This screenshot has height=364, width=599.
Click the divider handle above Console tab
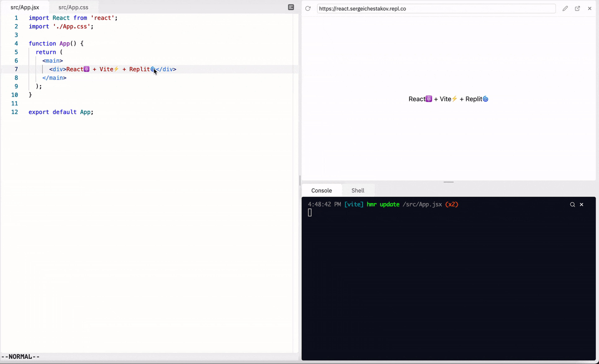tap(448, 182)
